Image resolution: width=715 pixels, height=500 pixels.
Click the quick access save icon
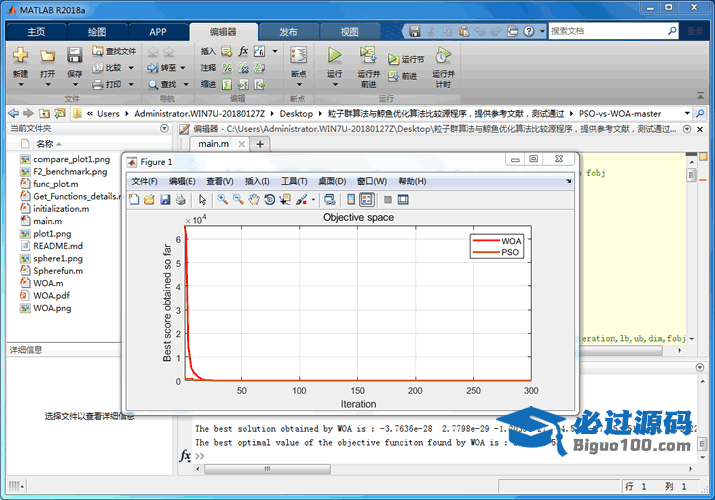[414, 31]
